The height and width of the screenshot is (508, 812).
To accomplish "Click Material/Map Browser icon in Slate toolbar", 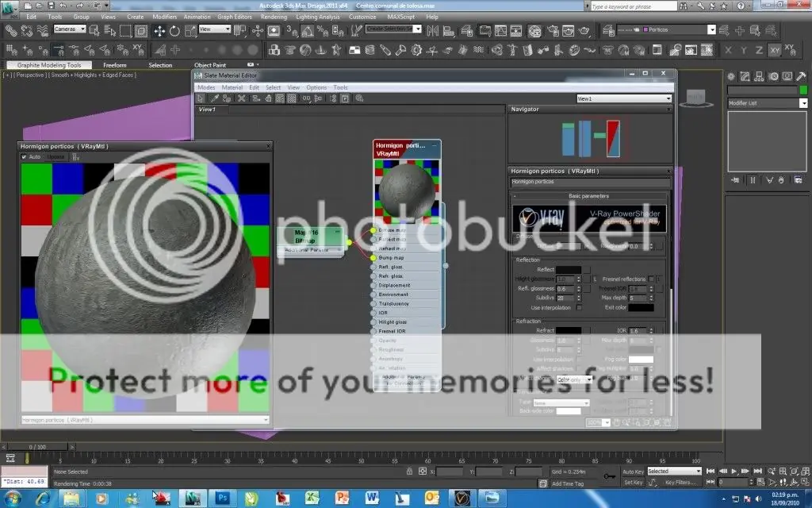I will tap(332, 98).
